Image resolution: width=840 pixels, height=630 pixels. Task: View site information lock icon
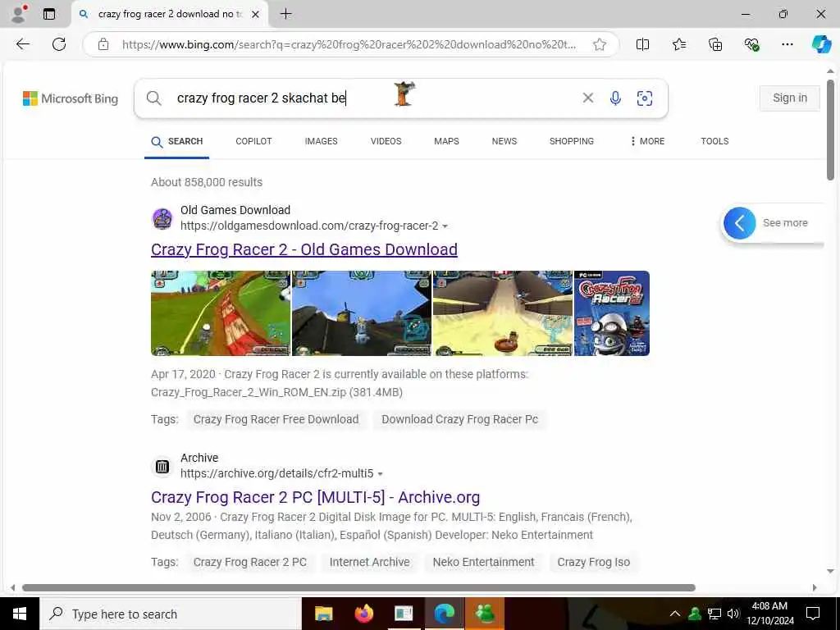click(103, 44)
